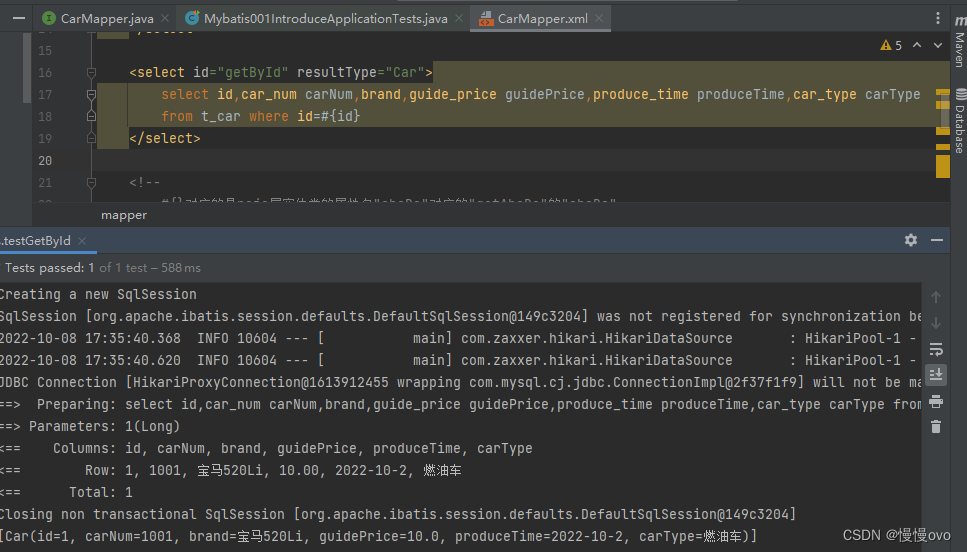Jump to the next highlighted problem arrow
This screenshot has height=552, width=967.
pos(937,46)
